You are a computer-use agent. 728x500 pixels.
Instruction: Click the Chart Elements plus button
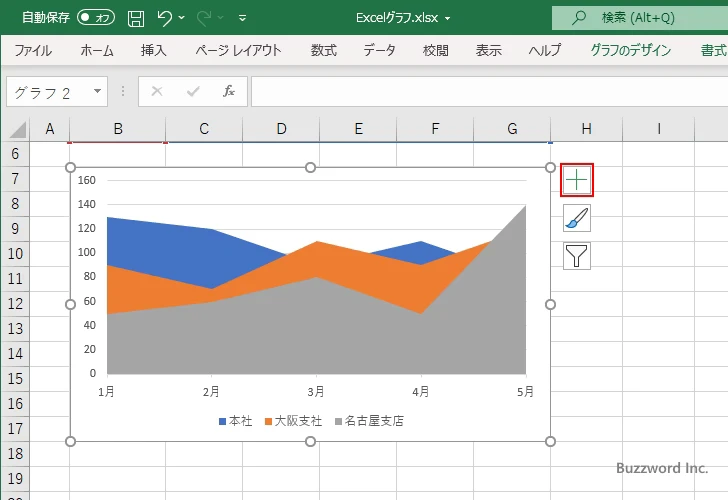click(x=577, y=180)
